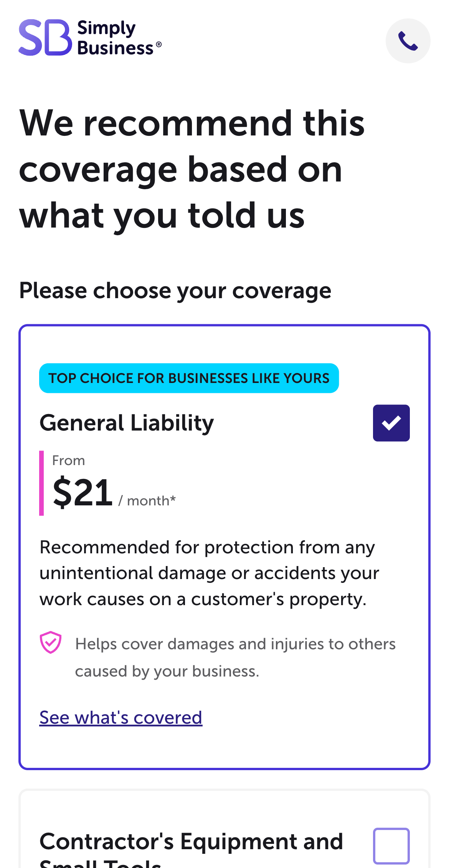Screen dimensions: 449x868
Task: Click the "Top choice for businesses" badge
Action: pyautogui.click(x=189, y=378)
